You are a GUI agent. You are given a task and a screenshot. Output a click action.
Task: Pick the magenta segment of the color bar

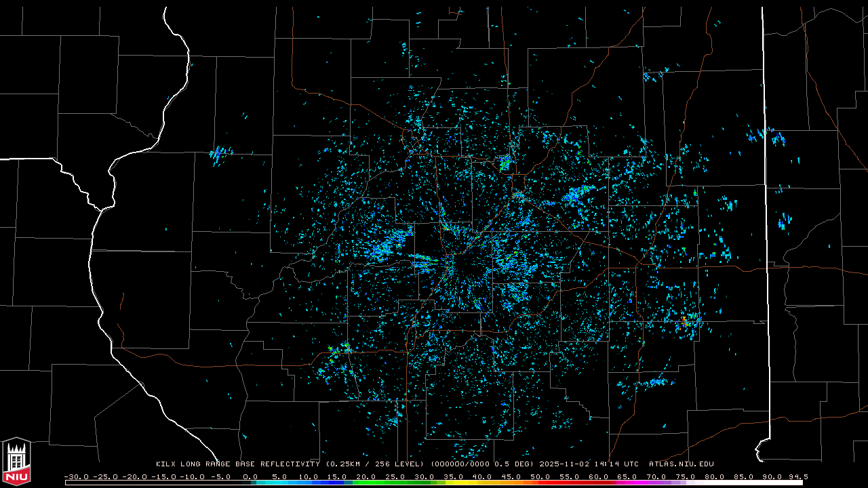pyautogui.click(x=637, y=483)
